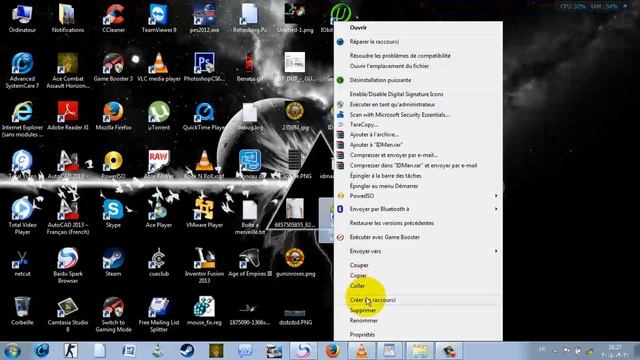Select Switch to Gaming Mode shortcut
The image size is (640, 360).
pos(113,314)
